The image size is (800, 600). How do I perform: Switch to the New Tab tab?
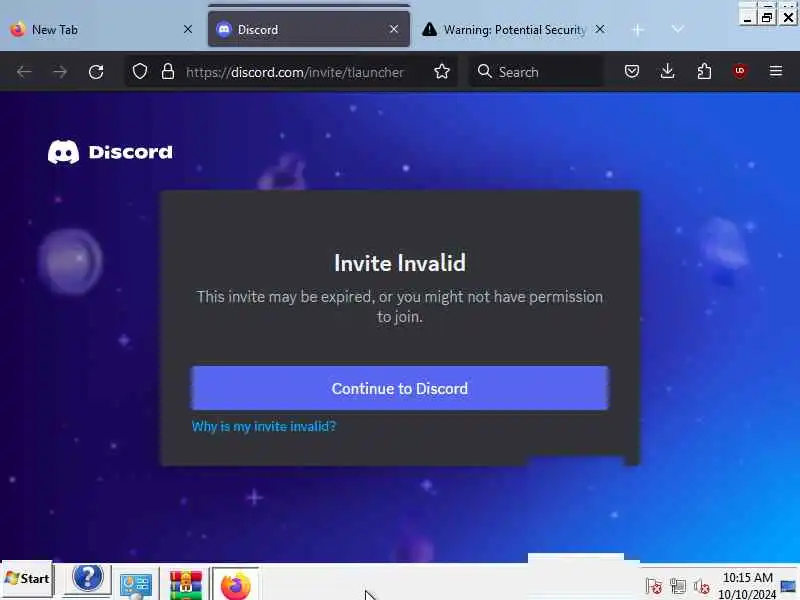click(100, 30)
